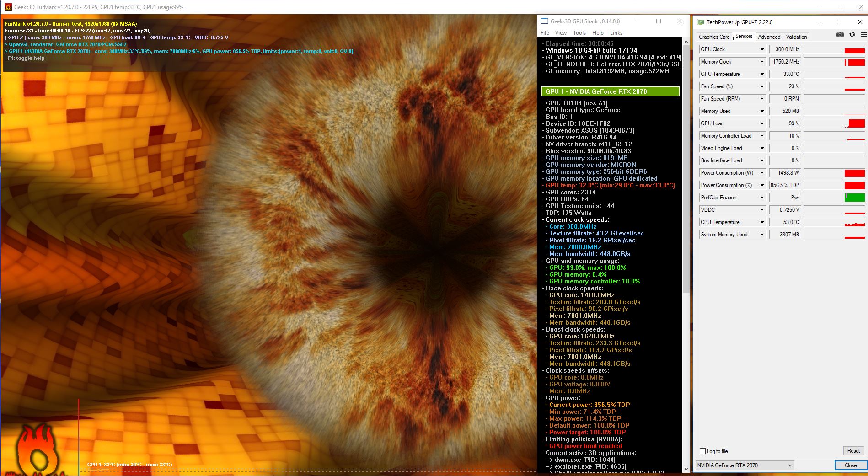Open the PerfCap Reason dropdown

[x=762, y=198]
